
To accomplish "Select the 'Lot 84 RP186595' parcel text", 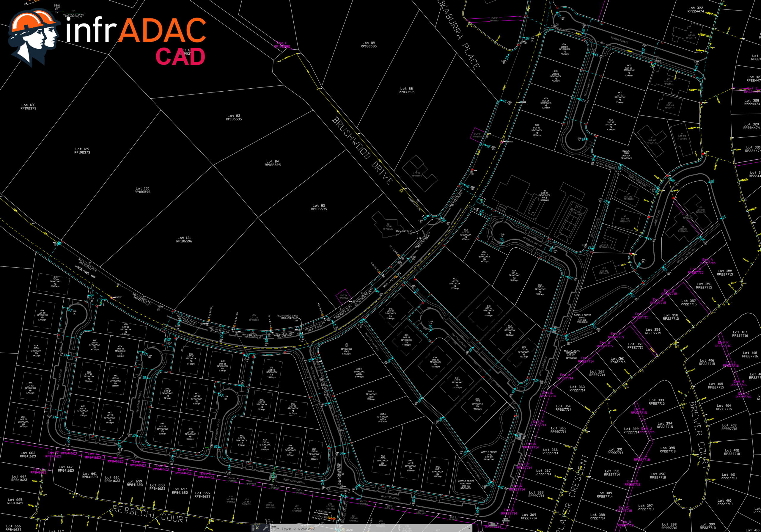I will 273,163.
